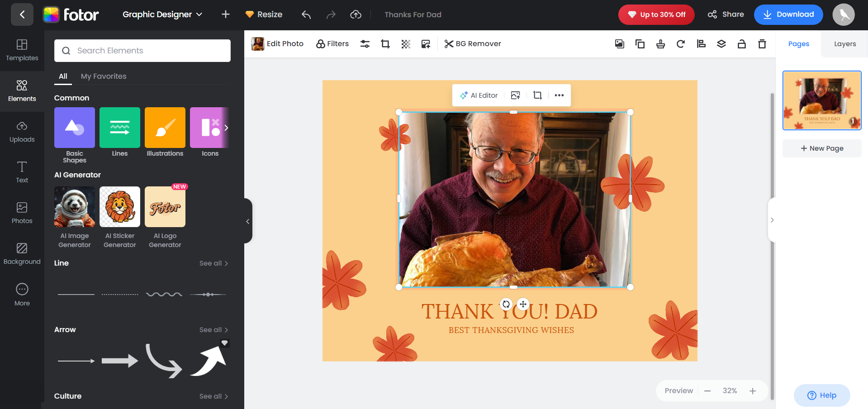Open AI Editor in floating toolbar
This screenshot has width=868, height=409.
[479, 95]
